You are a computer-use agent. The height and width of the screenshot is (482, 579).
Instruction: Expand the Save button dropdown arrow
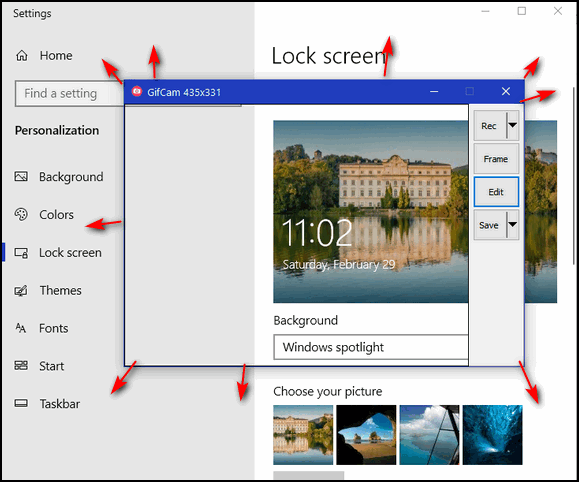pyautogui.click(x=513, y=225)
